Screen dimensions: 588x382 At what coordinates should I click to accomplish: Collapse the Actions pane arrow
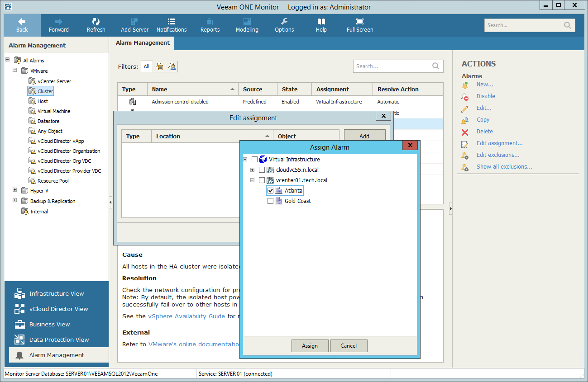pos(450,208)
